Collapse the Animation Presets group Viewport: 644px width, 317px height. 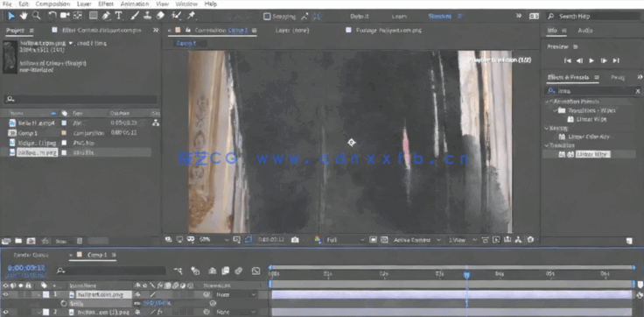(x=547, y=102)
